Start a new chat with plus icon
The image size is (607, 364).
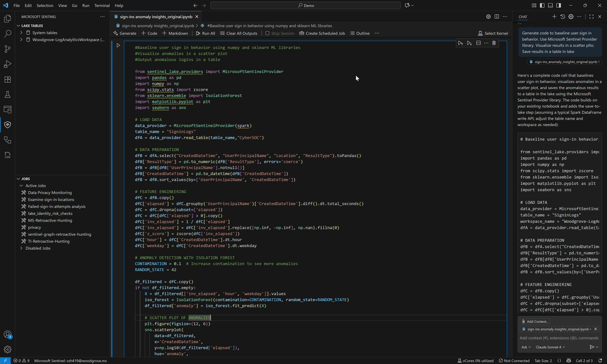pyautogui.click(x=554, y=17)
